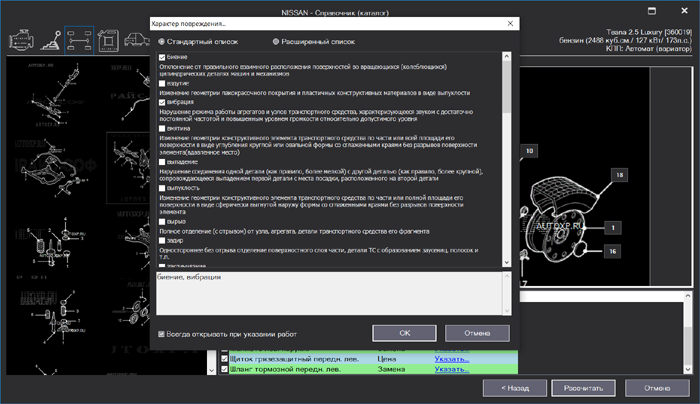Click the Рассчитать button
This screenshot has height=404, width=700.
(583, 388)
